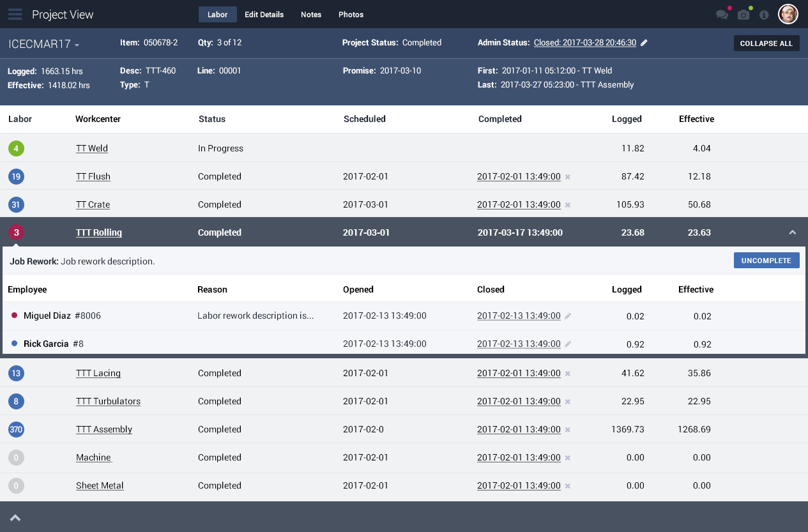This screenshot has height=532, width=808.
Task: Click the info icon in header
Action: pyautogui.click(x=764, y=15)
